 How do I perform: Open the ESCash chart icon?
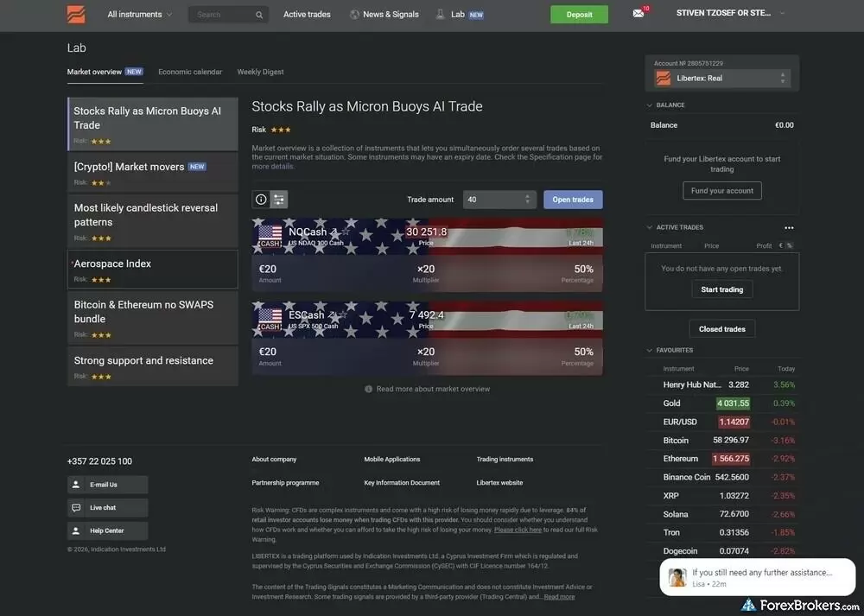331,314
